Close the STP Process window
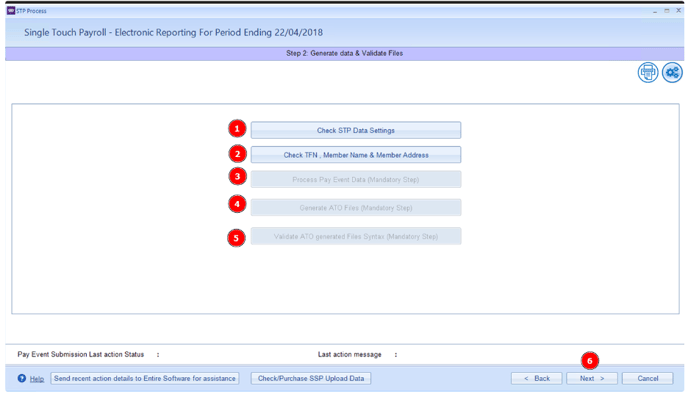Screen dimensions: 688x394 pos(678,11)
